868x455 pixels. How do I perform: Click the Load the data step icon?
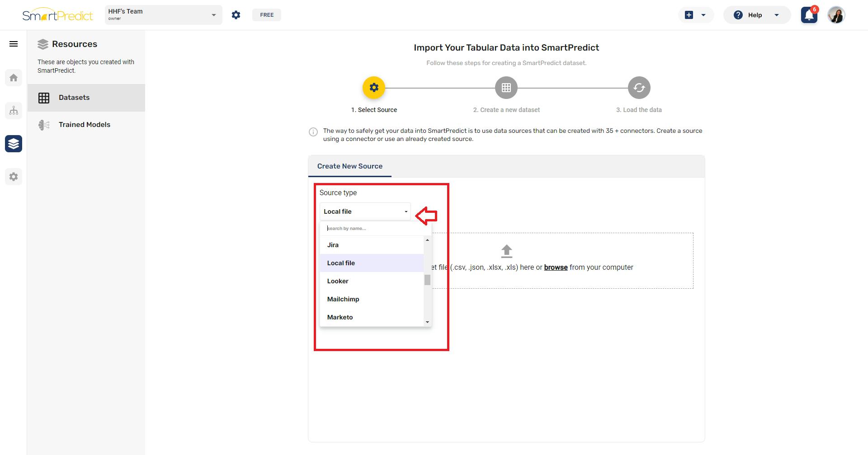[639, 88]
